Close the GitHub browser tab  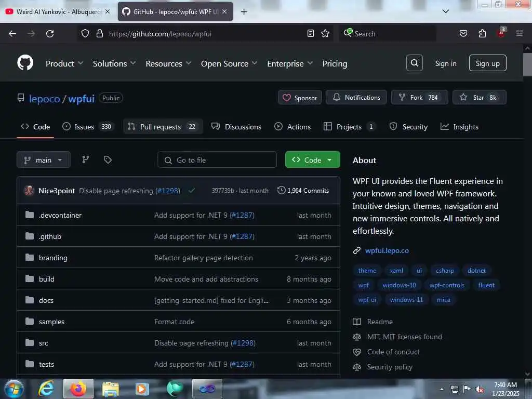224,11
